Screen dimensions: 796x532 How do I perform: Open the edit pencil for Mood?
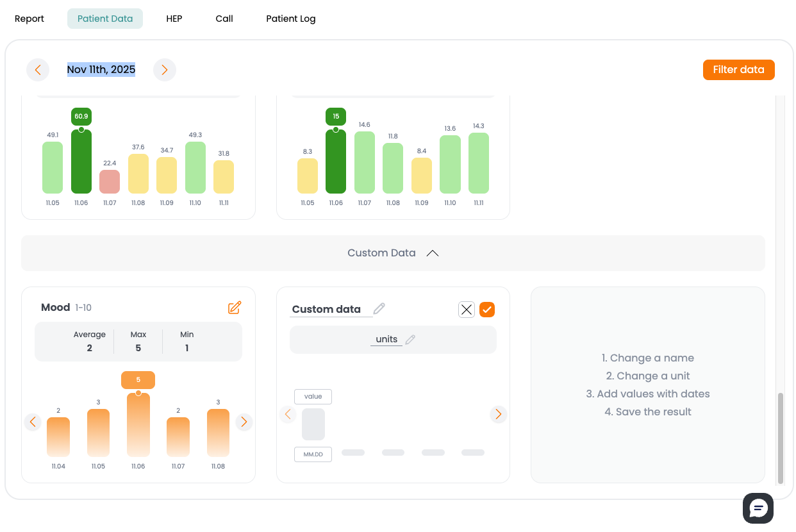click(x=234, y=307)
